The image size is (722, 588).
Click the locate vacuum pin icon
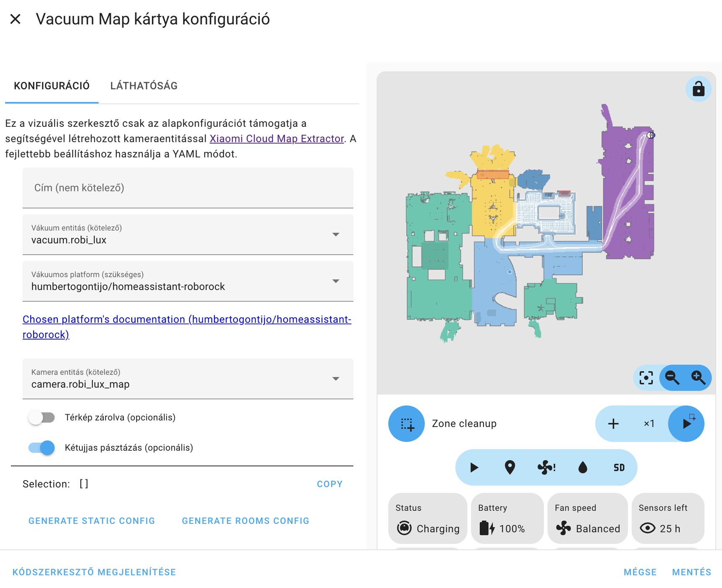(x=510, y=468)
